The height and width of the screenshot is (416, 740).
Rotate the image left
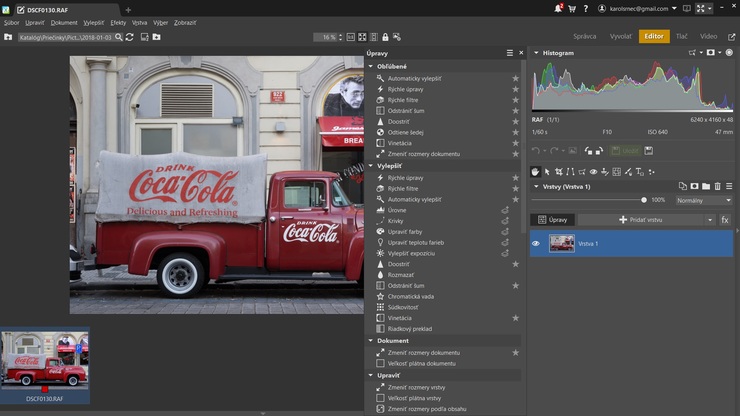click(589, 151)
